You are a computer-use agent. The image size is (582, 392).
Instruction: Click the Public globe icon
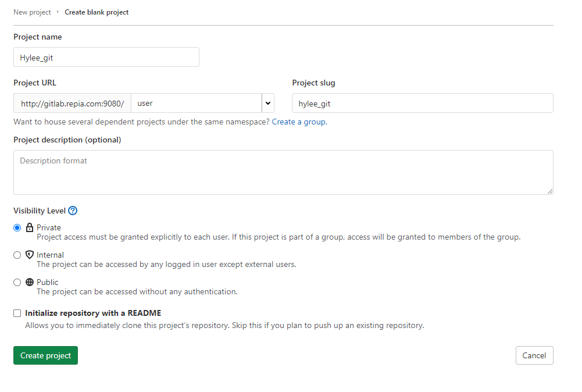[30, 282]
